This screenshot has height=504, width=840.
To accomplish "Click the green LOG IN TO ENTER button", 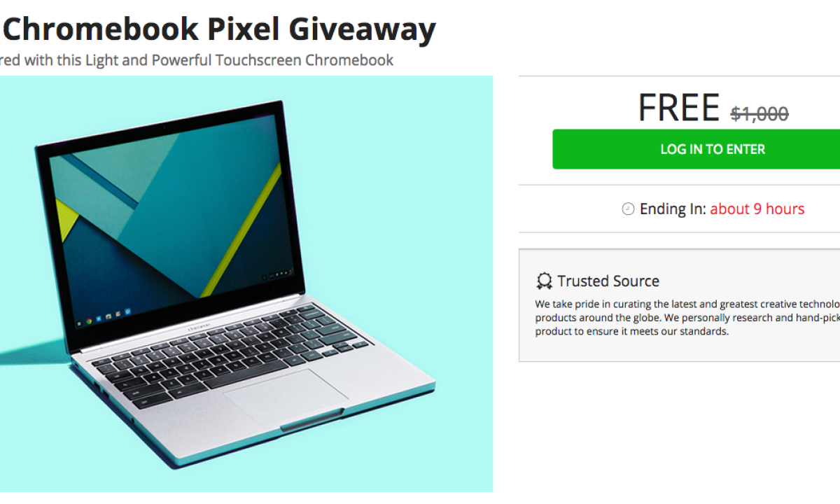I will 696,149.
